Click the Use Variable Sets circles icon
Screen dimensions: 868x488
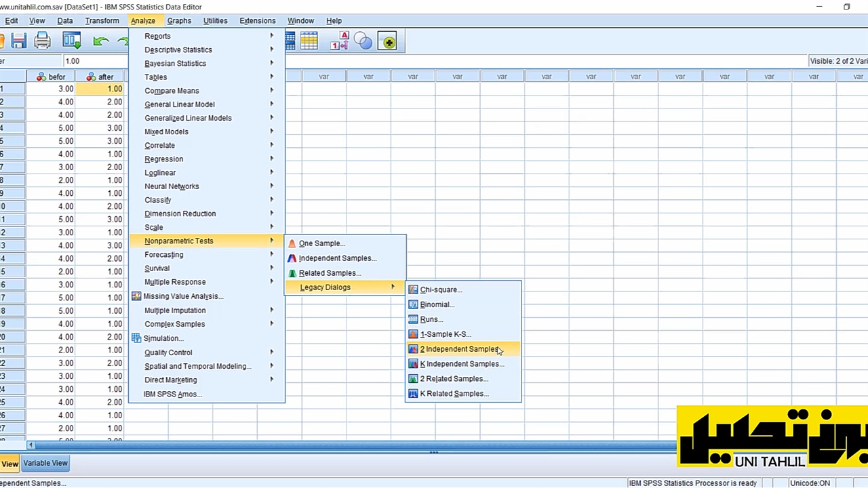tap(363, 42)
